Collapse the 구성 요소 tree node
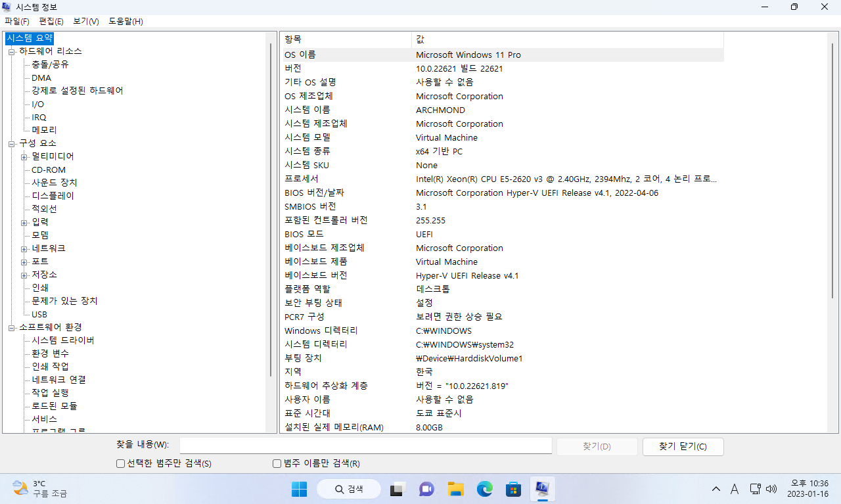 point(11,143)
